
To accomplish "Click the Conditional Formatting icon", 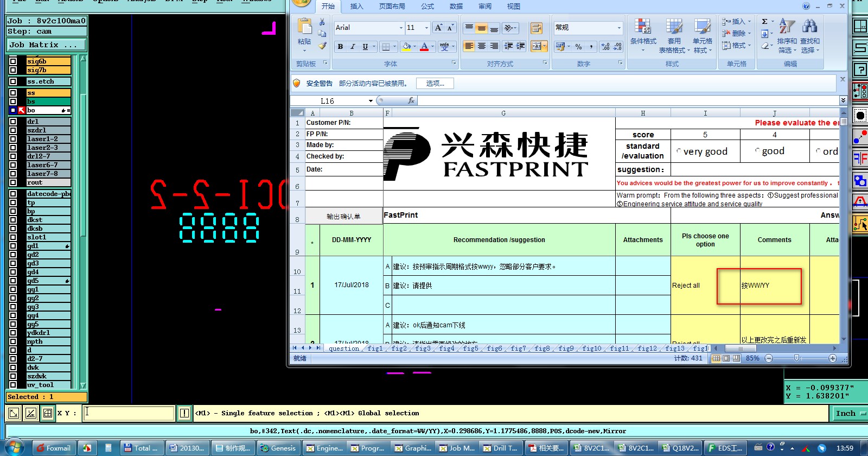I will point(643,27).
